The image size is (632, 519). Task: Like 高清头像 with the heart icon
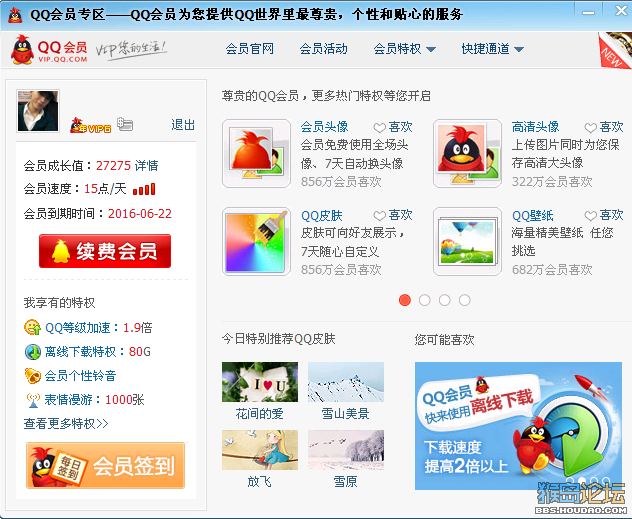coord(590,128)
